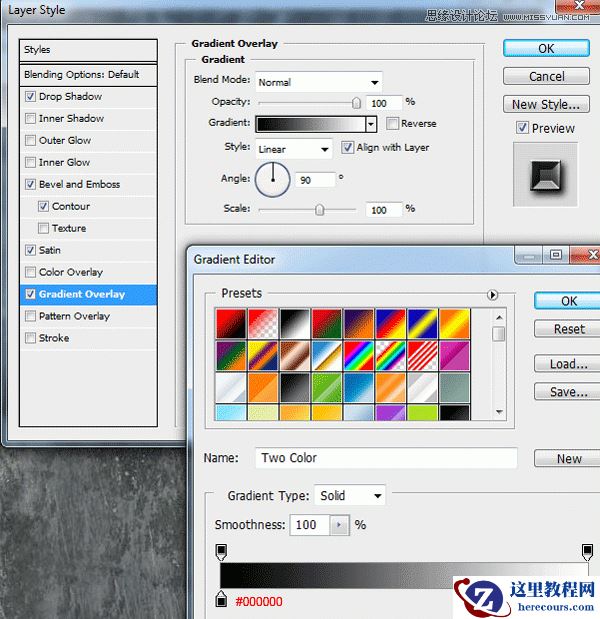Select the blue-red-yellow gradient preset
This screenshot has width=600, height=619.
pyautogui.click(x=390, y=323)
